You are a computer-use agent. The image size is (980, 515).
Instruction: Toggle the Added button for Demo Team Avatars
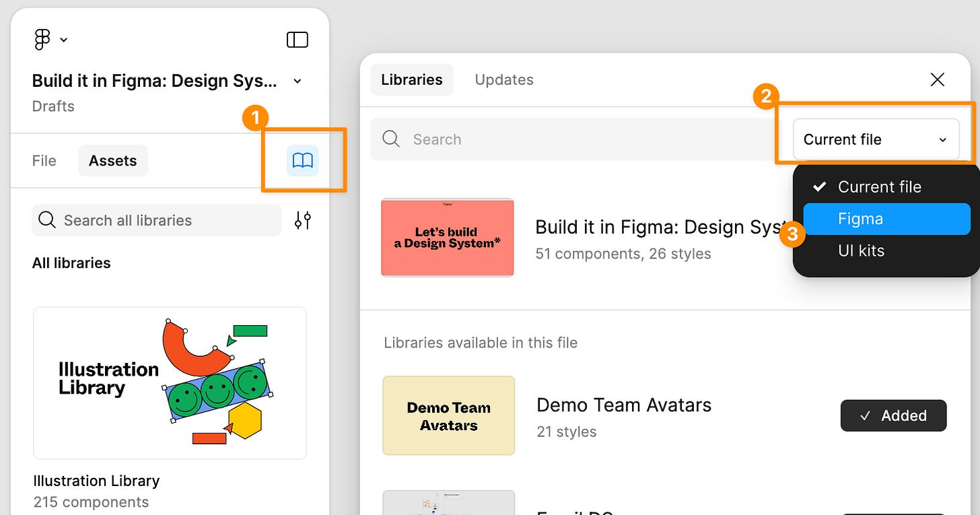point(893,415)
